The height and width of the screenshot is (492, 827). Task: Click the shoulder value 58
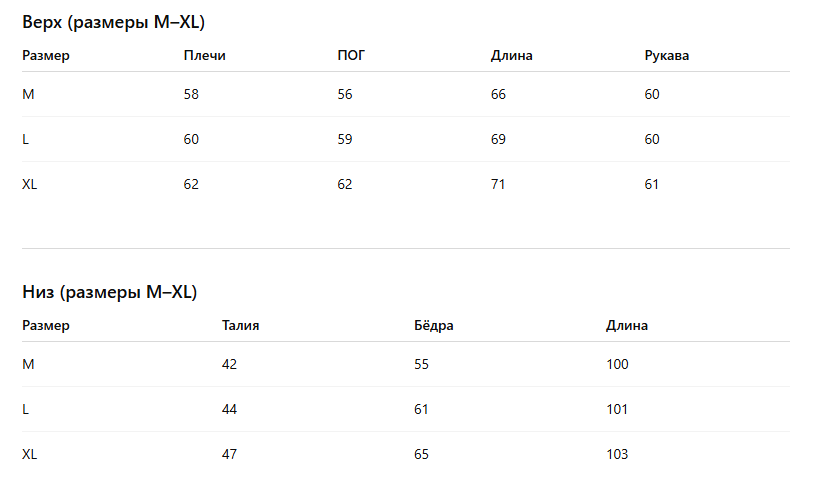point(191,94)
